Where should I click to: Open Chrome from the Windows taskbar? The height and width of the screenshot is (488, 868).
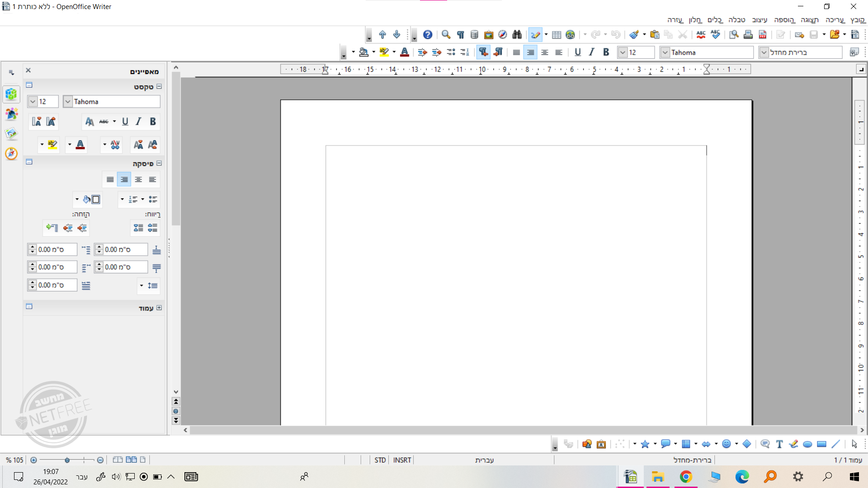(x=686, y=477)
